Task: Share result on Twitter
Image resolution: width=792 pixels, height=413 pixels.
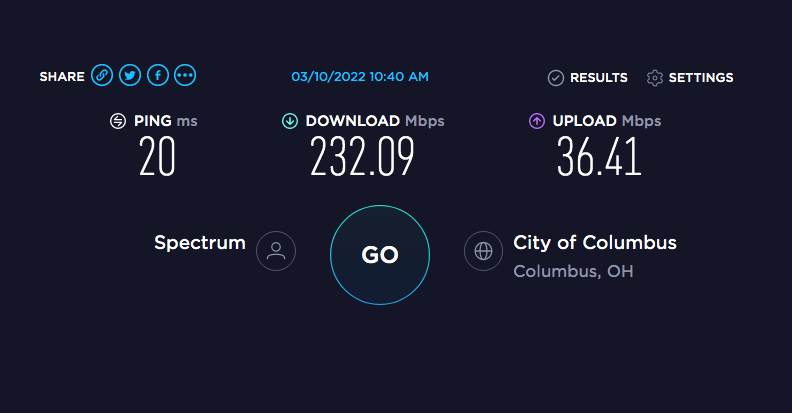Action: pos(130,76)
